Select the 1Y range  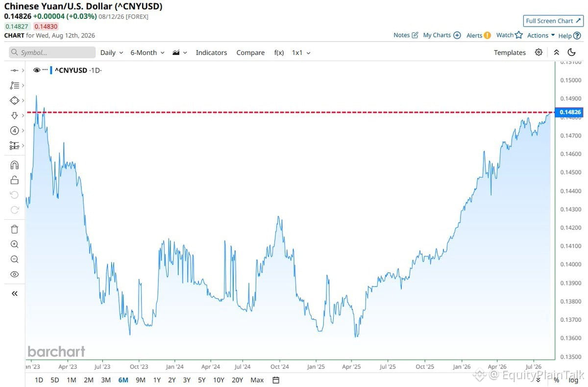tap(157, 380)
